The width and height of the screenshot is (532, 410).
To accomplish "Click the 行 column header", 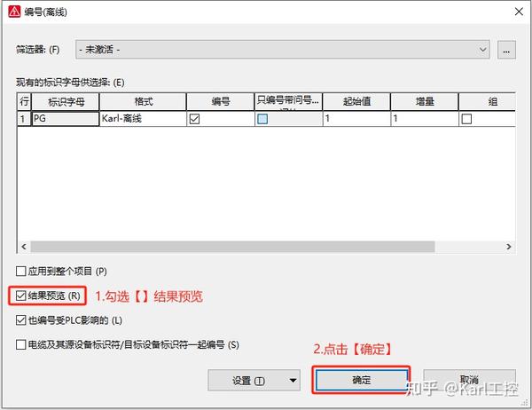I will tap(24, 101).
